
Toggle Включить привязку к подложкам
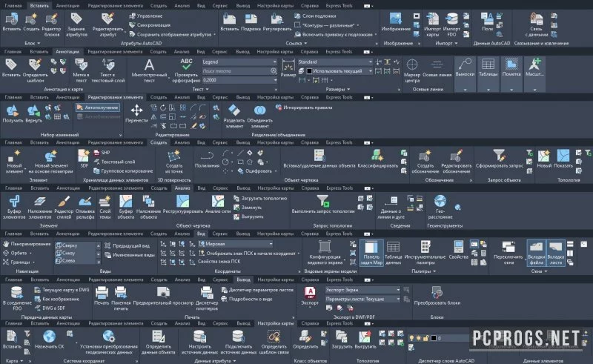[335, 34]
